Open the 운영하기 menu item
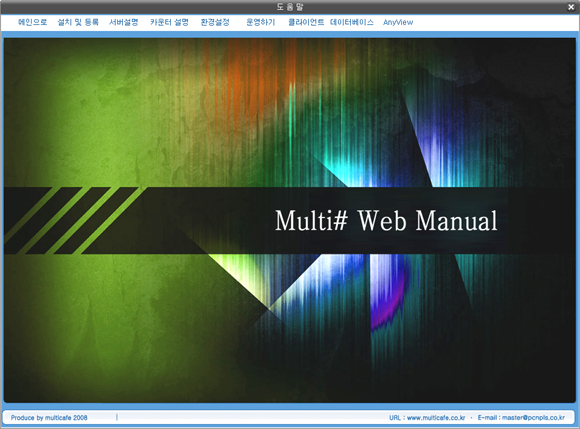The width and height of the screenshot is (580, 429). (x=261, y=22)
